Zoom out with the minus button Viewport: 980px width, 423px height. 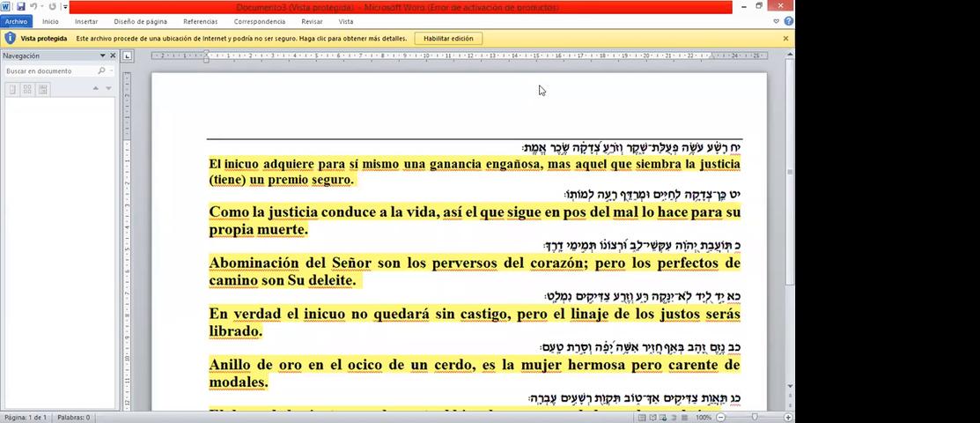[720, 417]
